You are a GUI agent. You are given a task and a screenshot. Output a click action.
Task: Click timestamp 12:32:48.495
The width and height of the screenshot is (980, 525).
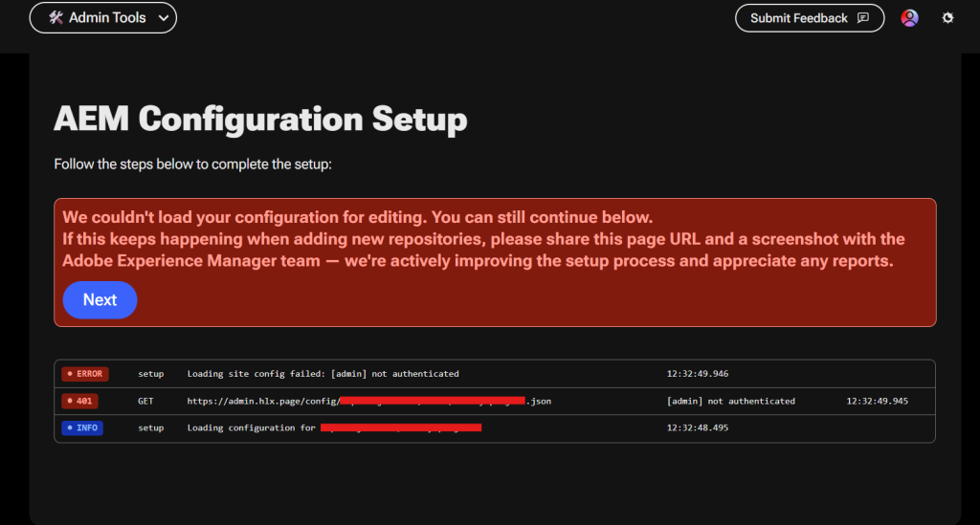coord(698,427)
